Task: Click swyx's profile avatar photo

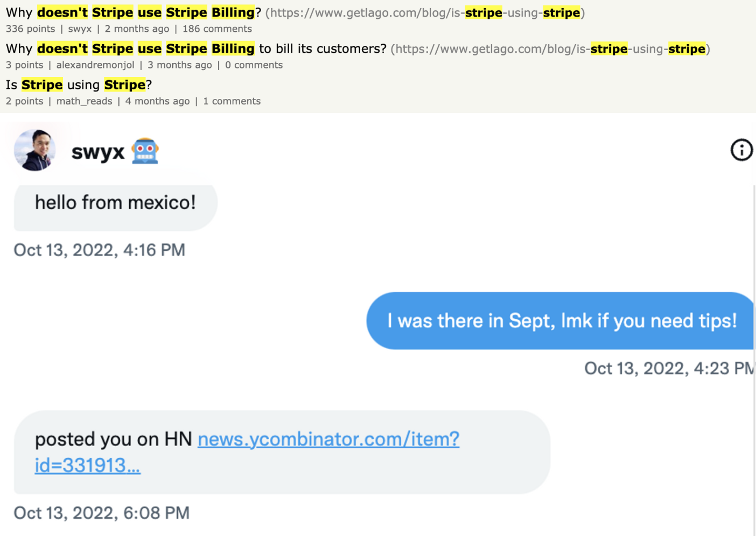Action: pos(34,150)
